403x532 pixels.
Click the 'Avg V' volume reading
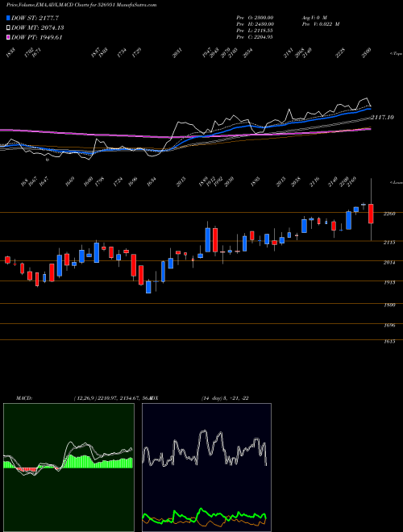[314, 17]
